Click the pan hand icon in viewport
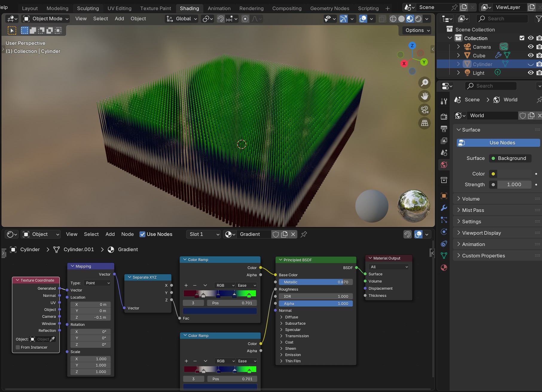Image resolution: width=542 pixels, height=392 pixels. [425, 96]
